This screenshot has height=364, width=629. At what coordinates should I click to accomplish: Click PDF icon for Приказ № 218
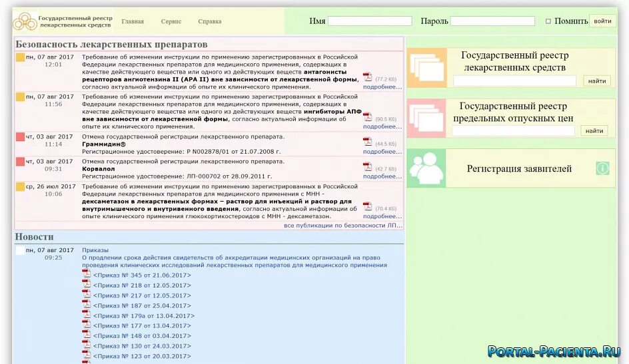click(x=86, y=283)
